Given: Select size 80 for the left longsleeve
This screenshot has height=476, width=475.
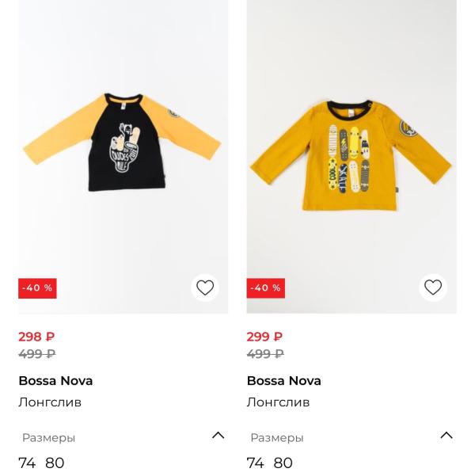Looking at the screenshot, I should coord(55,463).
